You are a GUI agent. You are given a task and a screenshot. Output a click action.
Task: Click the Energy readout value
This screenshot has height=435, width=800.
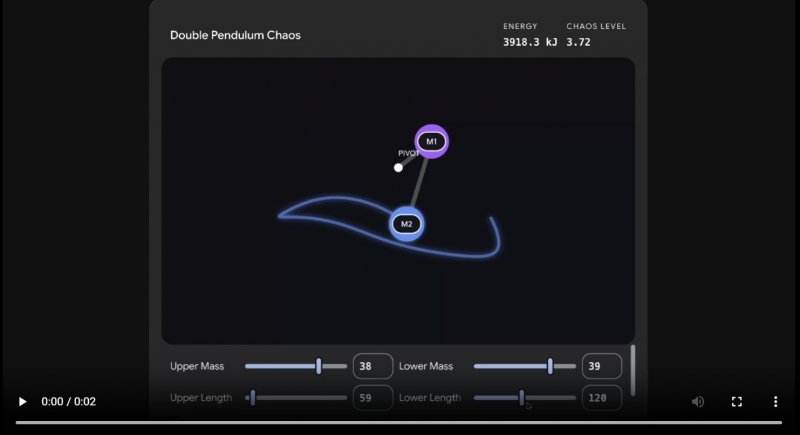pyautogui.click(x=530, y=42)
